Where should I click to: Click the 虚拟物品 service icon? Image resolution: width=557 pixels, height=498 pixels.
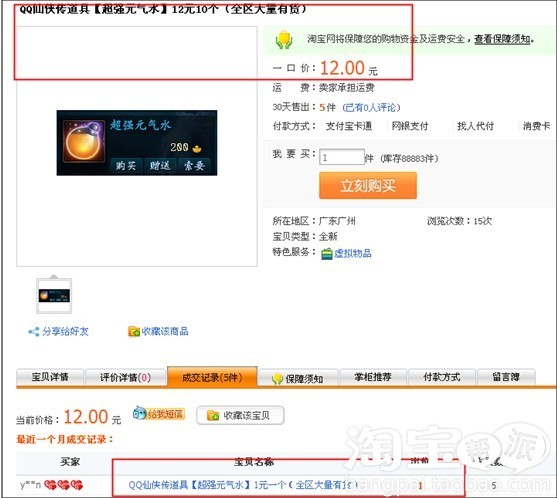pyautogui.click(x=326, y=254)
